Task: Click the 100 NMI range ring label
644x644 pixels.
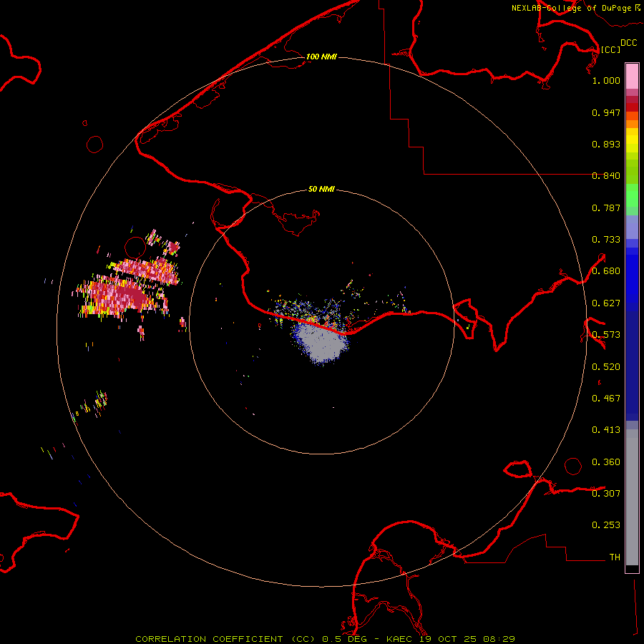Action: click(321, 57)
